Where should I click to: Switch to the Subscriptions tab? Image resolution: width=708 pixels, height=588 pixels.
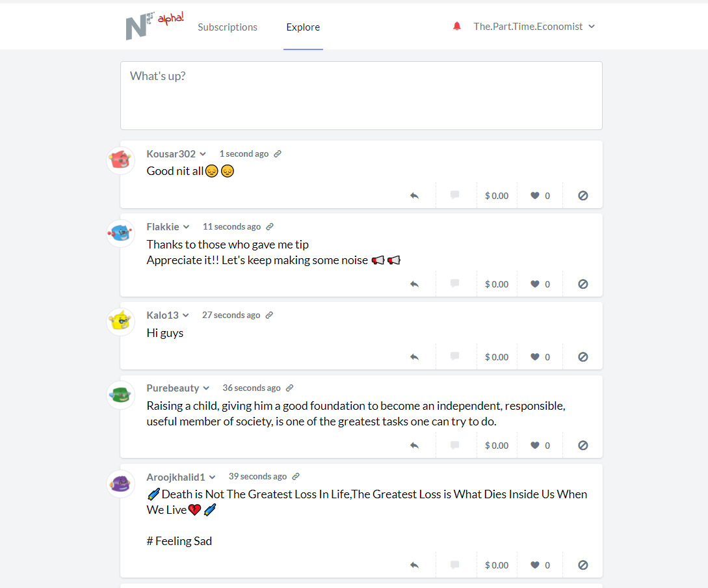[x=228, y=27]
